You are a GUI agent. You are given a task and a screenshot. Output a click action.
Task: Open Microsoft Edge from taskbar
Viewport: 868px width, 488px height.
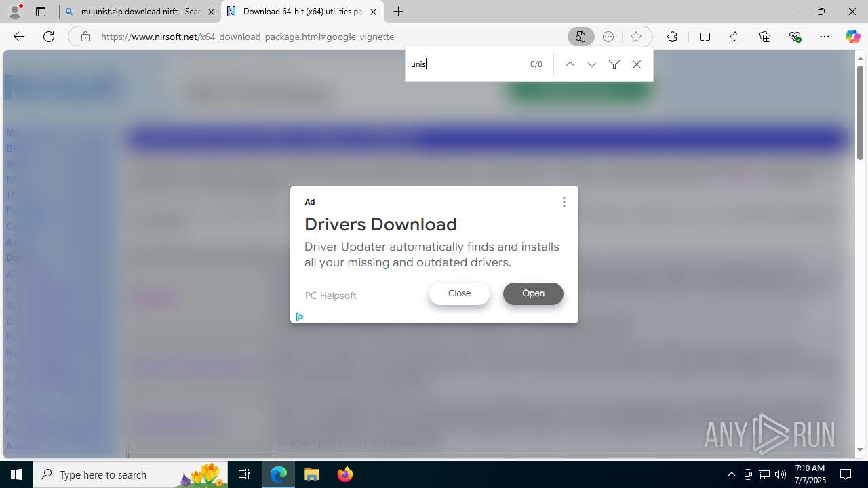click(279, 474)
